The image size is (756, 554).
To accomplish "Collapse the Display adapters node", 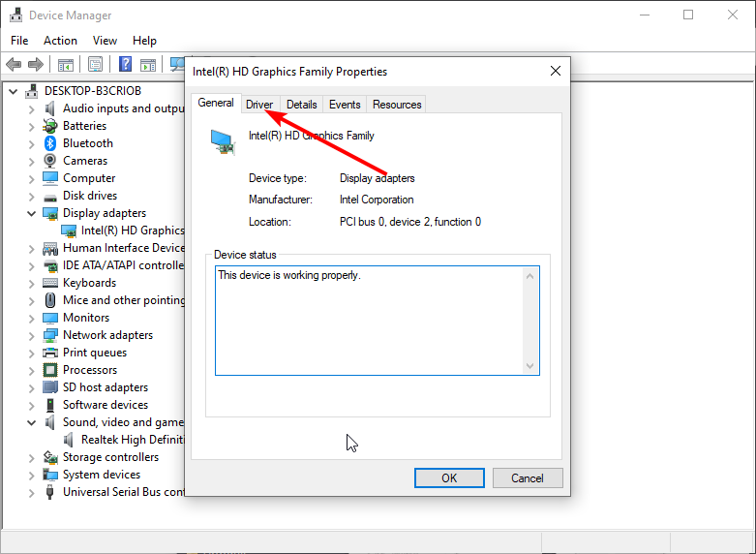I will [x=31, y=213].
